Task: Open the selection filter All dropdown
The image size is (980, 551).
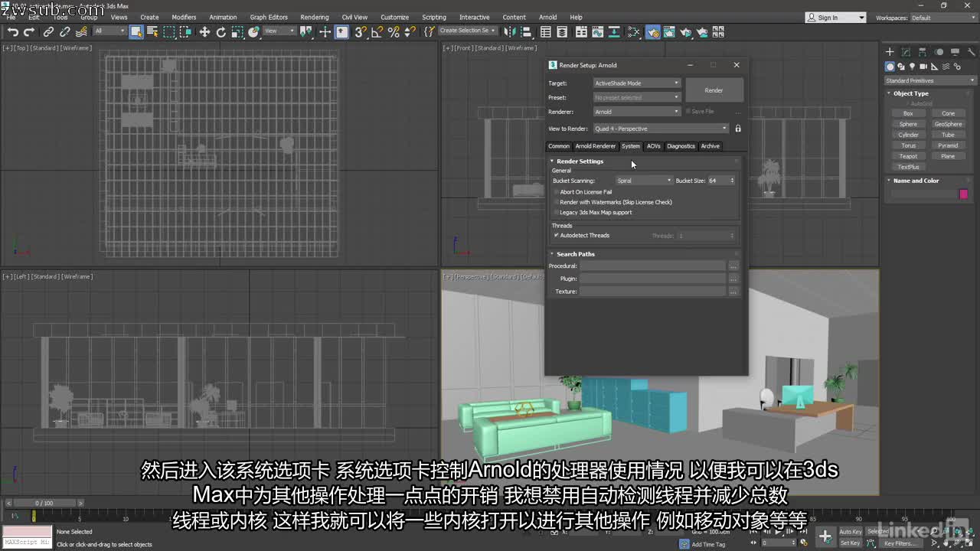Action: [x=109, y=31]
